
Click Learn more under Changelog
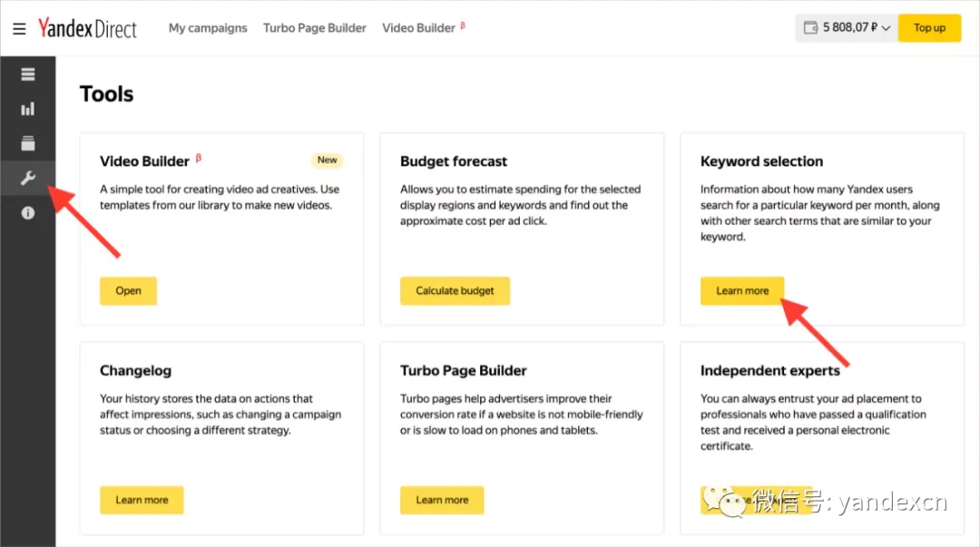(142, 500)
